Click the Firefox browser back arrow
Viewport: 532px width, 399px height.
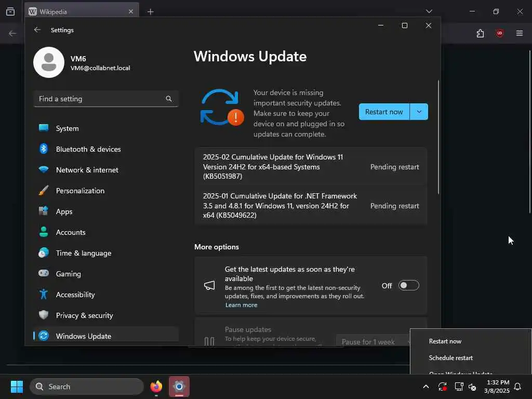[x=12, y=33]
